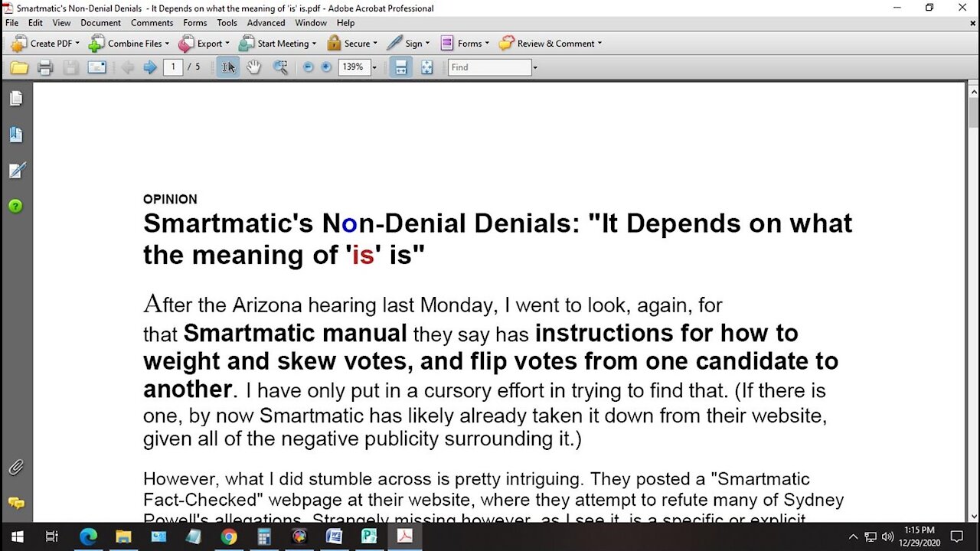Click the scrollbar down arrow
The width and height of the screenshot is (980, 551).
point(973,516)
